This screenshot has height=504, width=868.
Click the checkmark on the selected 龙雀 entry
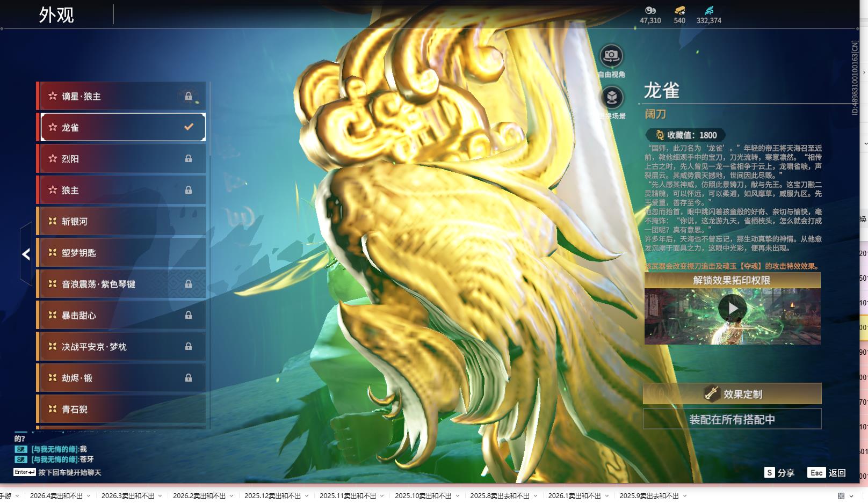pyautogui.click(x=188, y=127)
